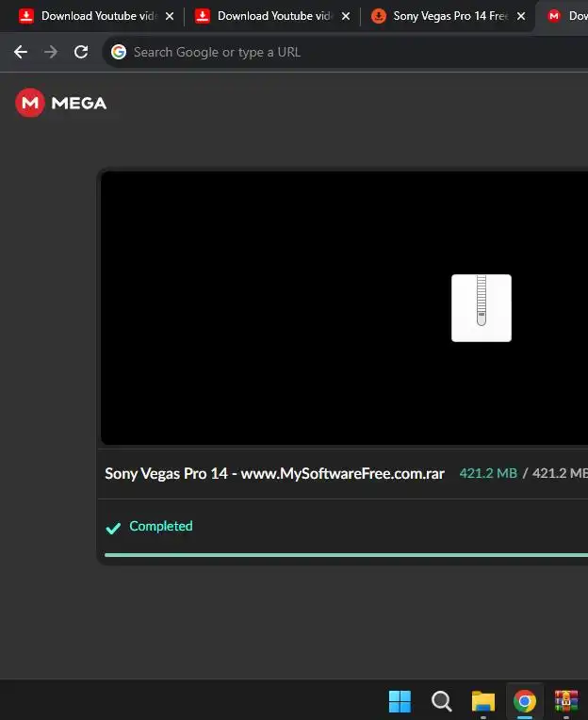Click the MEGA logo
Image resolution: width=588 pixels, height=720 pixels.
coord(60,103)
